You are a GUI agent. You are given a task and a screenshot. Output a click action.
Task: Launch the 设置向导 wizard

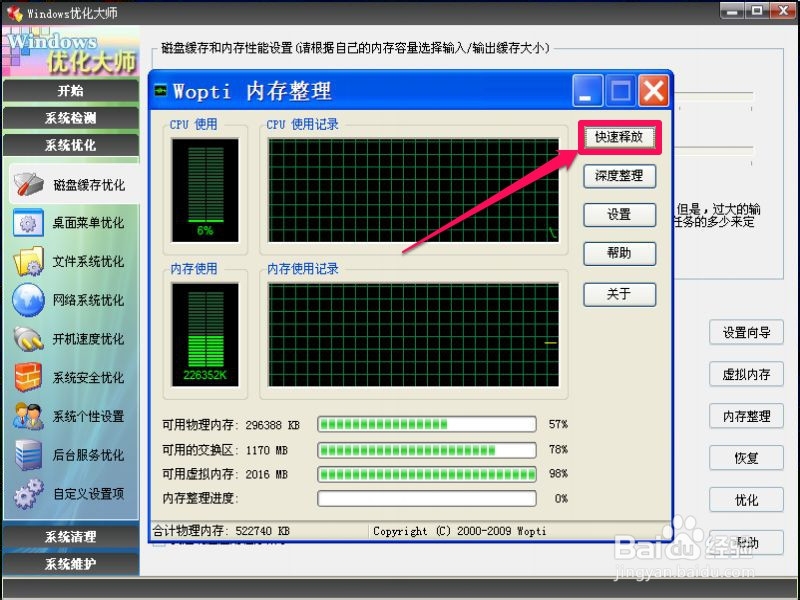(745, 333)
